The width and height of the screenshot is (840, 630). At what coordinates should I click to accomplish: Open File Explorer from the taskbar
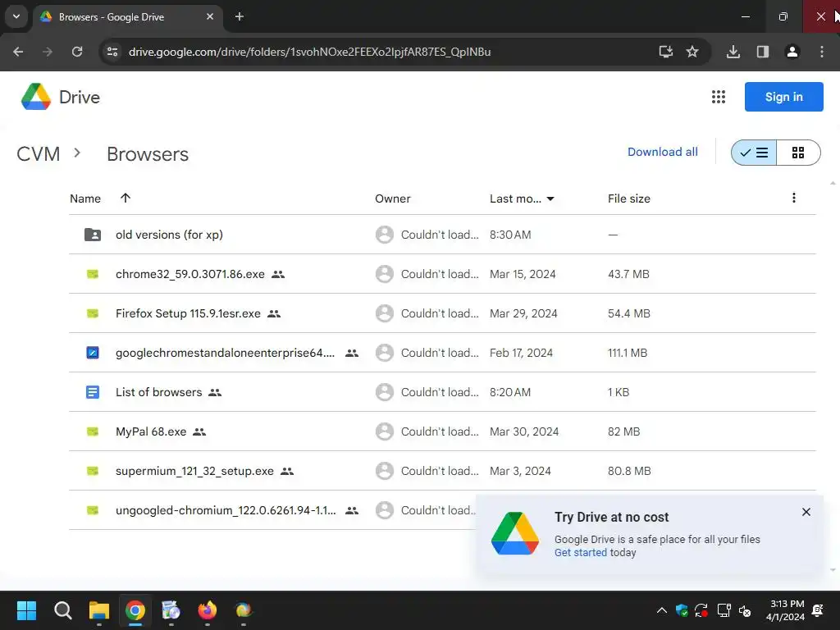coord(99,610)
